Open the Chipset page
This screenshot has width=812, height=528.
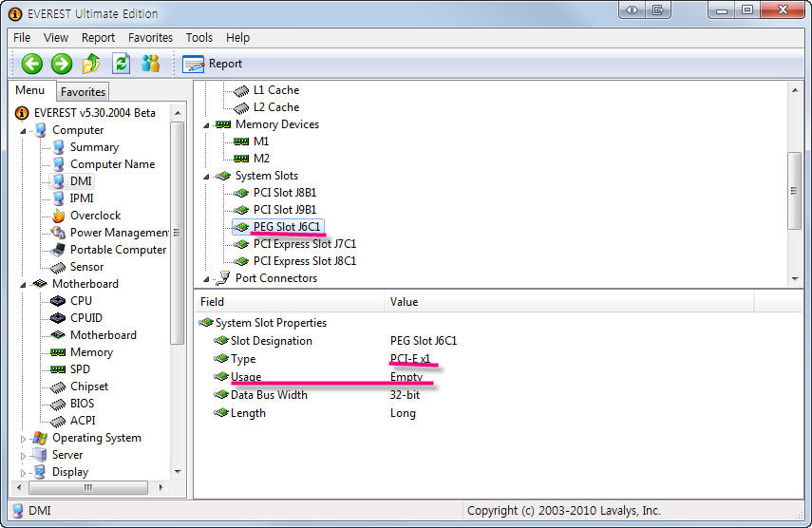click(89, 387)
